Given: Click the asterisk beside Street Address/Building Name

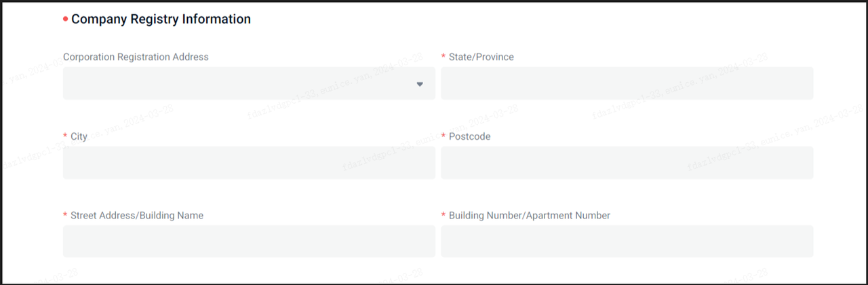Looking at the screenshot, I should click(x=65, y=216).
